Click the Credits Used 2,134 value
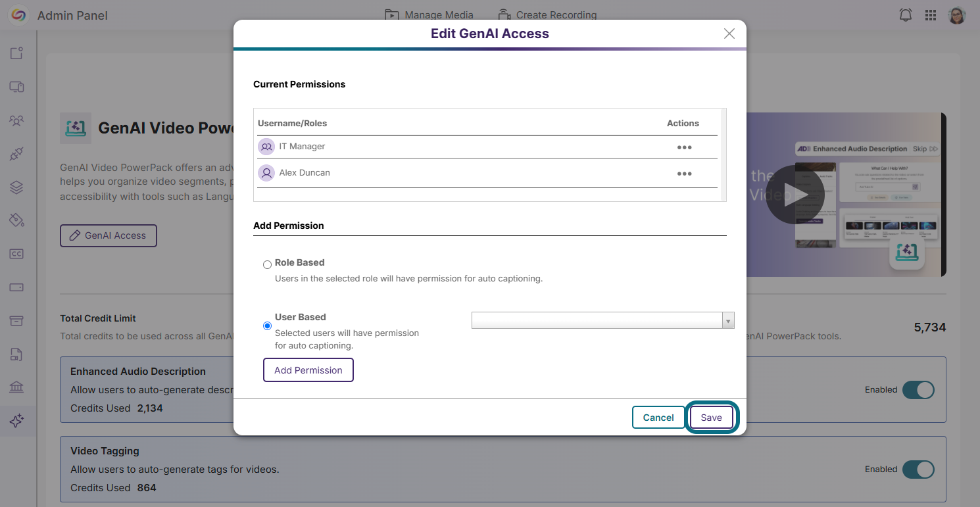The image size is (980, 507). click(150, 408)
